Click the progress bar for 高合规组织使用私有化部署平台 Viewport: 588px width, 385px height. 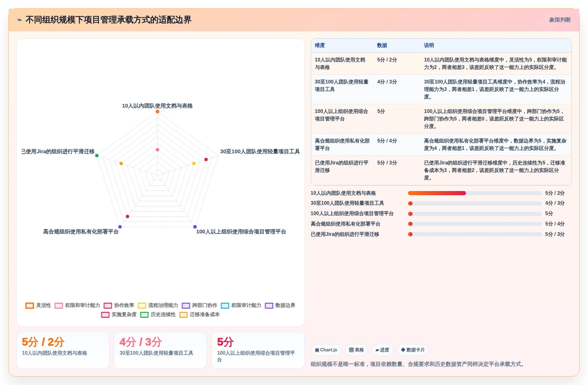(x=475, y=224)
